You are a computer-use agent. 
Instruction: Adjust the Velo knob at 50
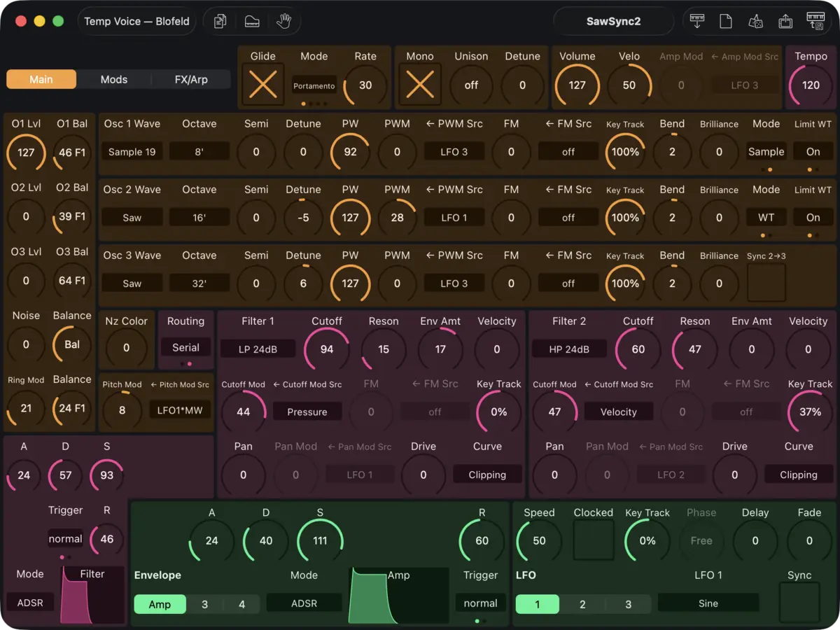click(x=629, y=85)
